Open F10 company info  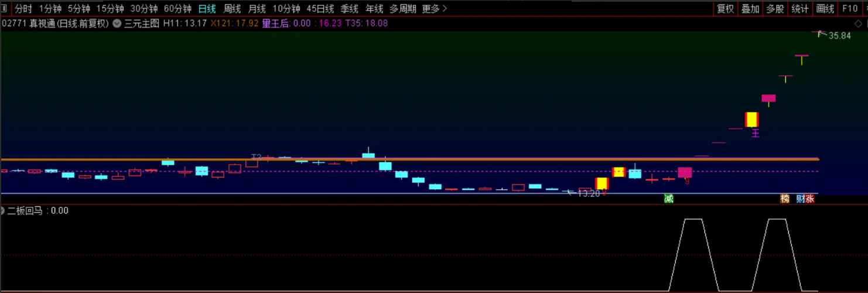(849, 9)
